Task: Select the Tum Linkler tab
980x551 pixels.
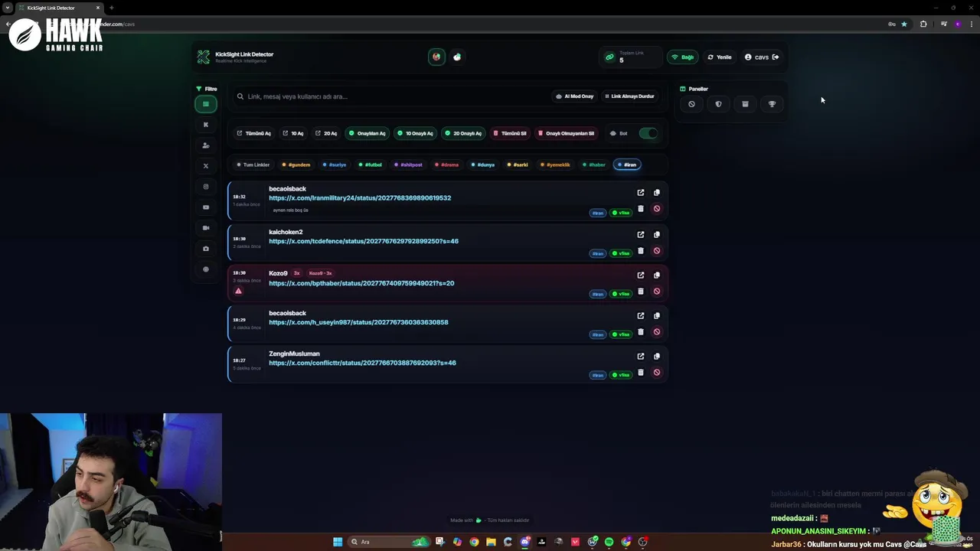Action: coord(253,165)
